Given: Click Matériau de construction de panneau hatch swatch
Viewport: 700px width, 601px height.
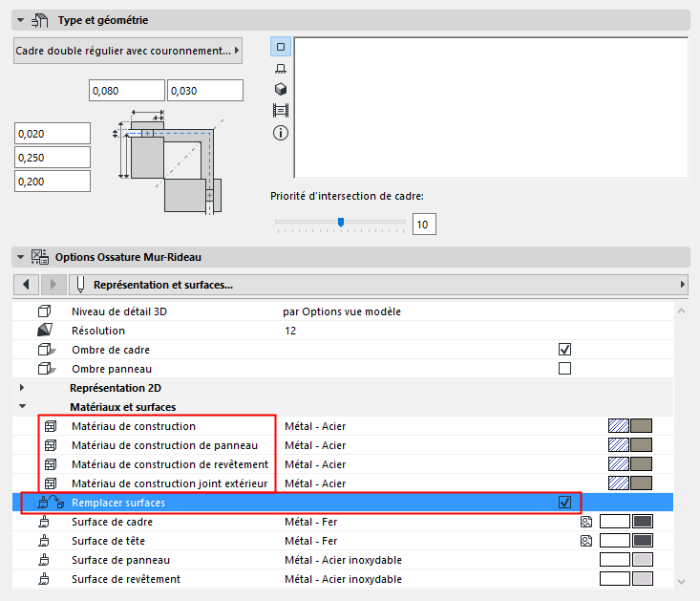Looking at the screenshot, I should pyautogui.click(x=619, y=445).
